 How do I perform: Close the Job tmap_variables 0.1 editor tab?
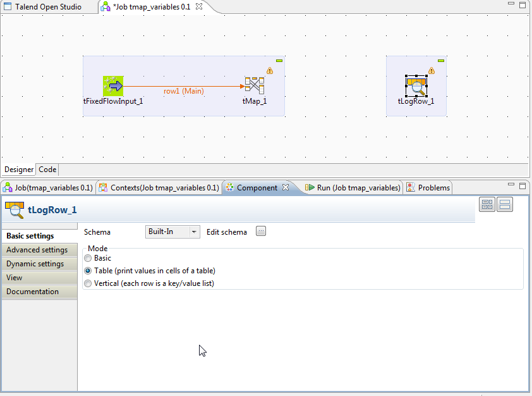(199, 6)
